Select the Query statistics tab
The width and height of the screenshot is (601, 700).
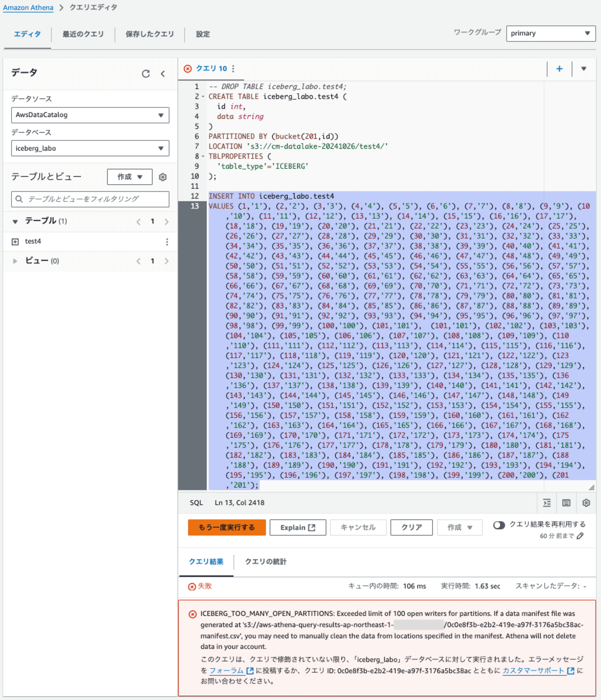(265, 562)
